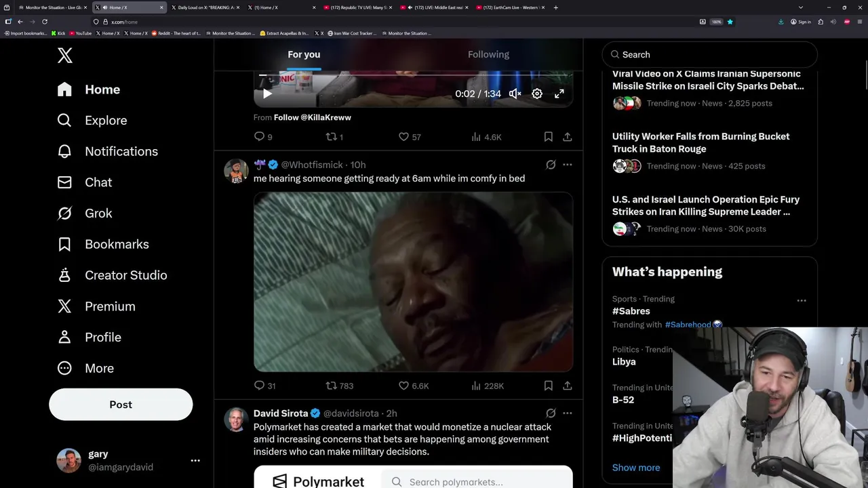Image resolution: width=868 pixels, height=488 pixels.
Task: Play the video in the top post
Action: pos(267,94)
